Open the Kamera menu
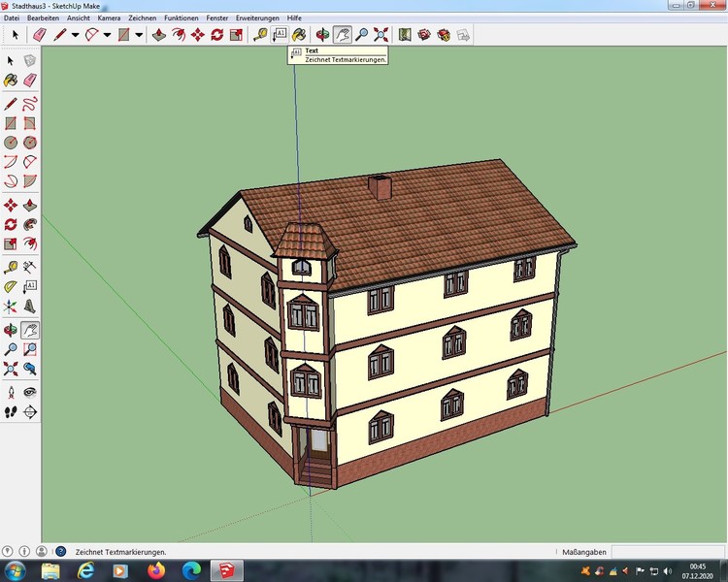This screenshot has height=582, width=728. click(x=109, y=18)
